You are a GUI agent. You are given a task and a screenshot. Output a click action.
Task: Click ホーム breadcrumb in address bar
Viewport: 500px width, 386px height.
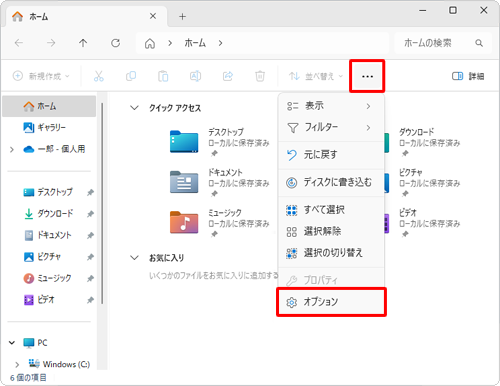pyautogui.click(x=195, y=43)
